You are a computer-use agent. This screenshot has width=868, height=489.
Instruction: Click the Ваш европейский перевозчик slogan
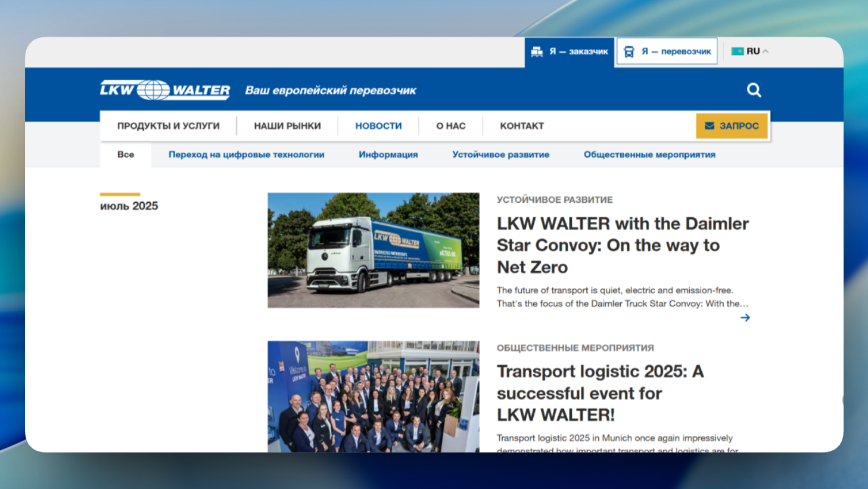[x=331, y=91]
